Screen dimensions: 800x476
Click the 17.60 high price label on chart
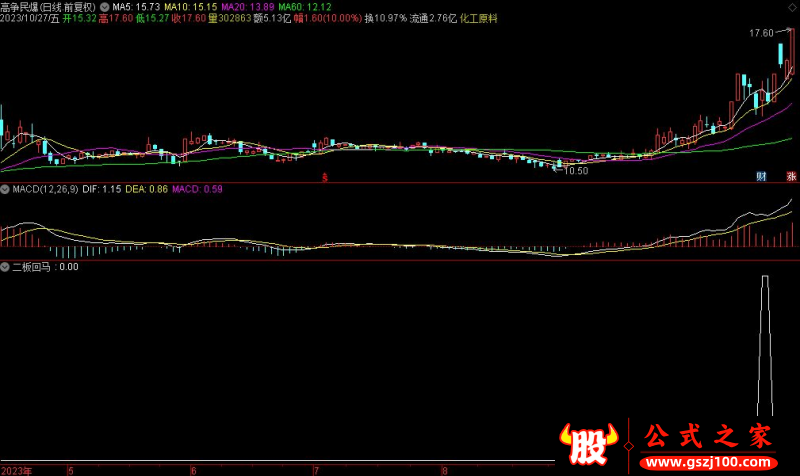[x=761, y=33]
